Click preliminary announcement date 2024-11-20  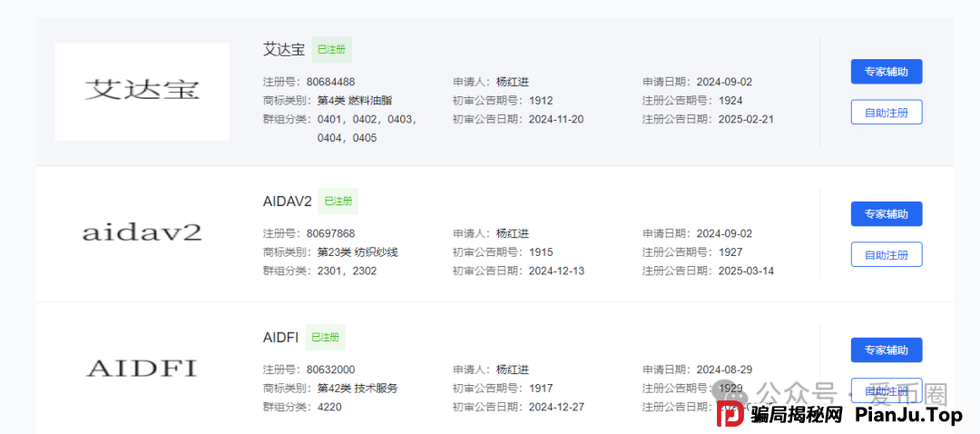(556, 120)
